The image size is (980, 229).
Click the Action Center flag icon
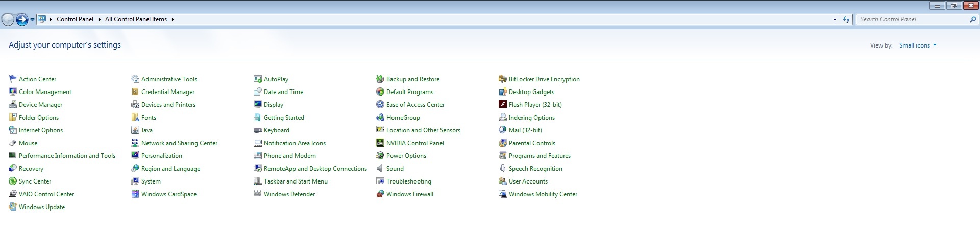(x=13, y=79)
